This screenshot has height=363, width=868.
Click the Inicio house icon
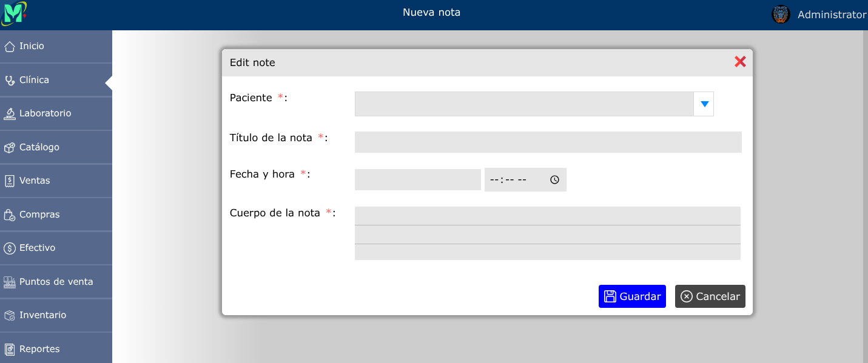point(10,47)
